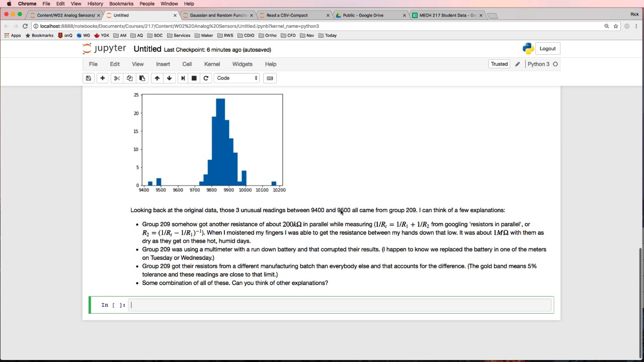This screenshot has height=362, width=644.
Task: Open the Bookmarks bar shortcut
Action: tap(39, 35)
